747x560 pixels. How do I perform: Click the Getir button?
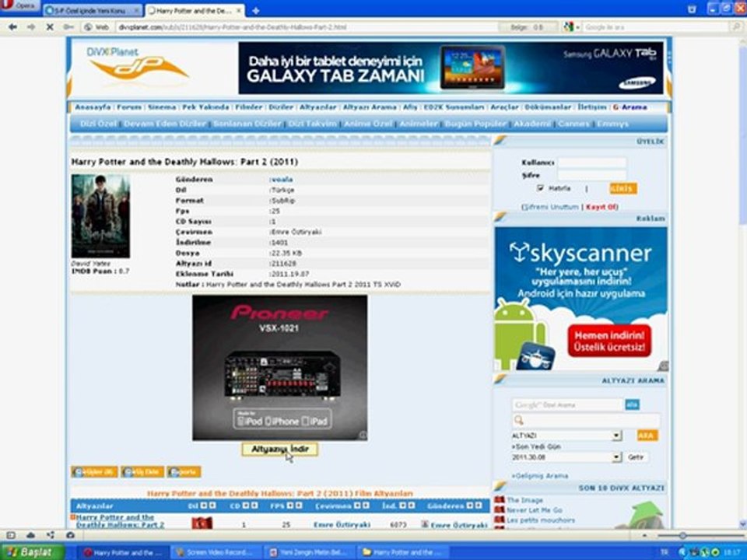coord(636,457)
